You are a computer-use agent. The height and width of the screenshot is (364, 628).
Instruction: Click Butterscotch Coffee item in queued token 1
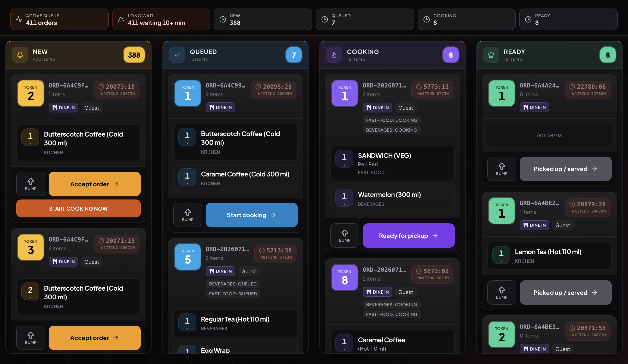click(235, 142)
